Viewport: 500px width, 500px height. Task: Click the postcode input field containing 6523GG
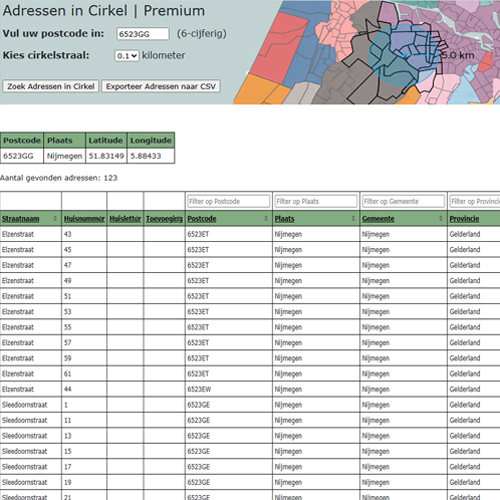tap(143, 34)
